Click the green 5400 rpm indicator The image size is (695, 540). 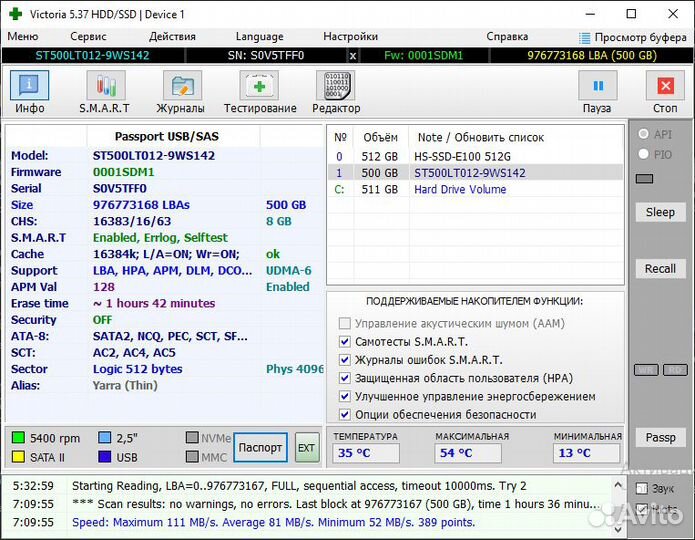coord(18,438)
